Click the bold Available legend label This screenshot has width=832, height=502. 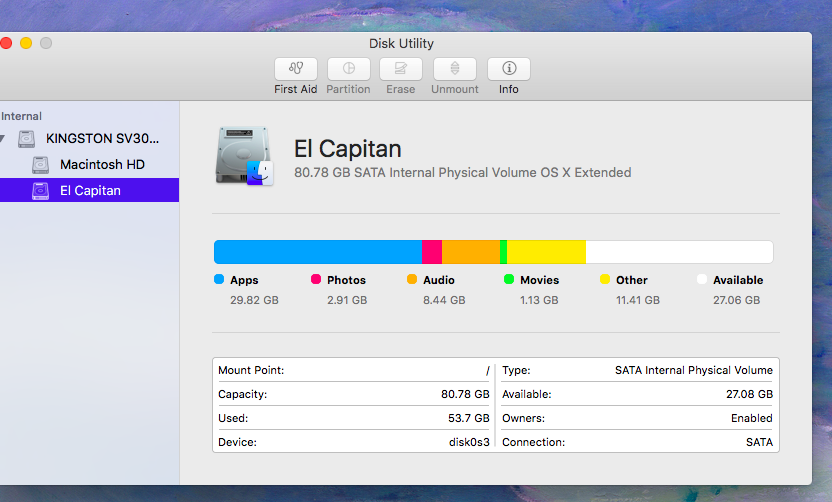tap(738, 280)
